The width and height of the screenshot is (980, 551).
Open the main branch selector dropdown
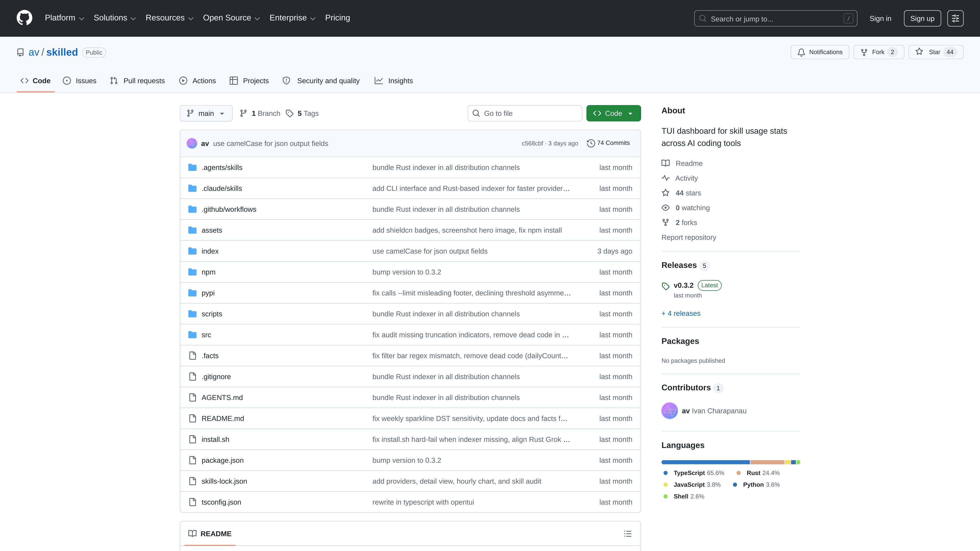(x=206, y=113)
